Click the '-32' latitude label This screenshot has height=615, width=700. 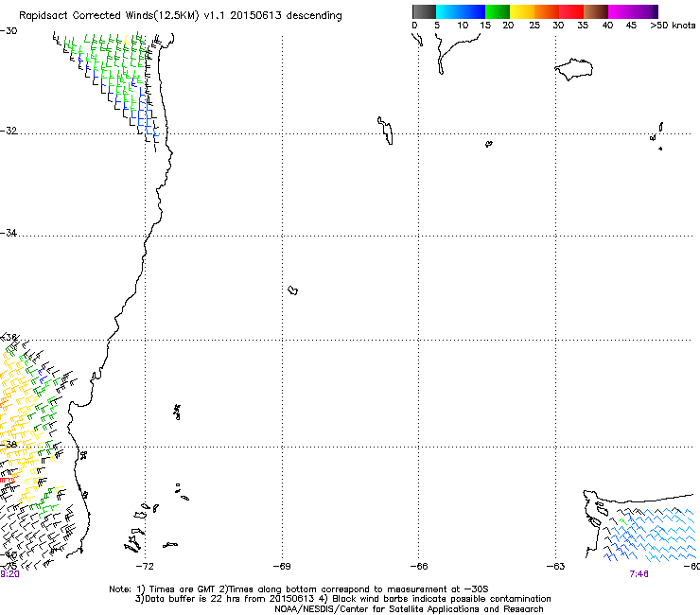9,131
